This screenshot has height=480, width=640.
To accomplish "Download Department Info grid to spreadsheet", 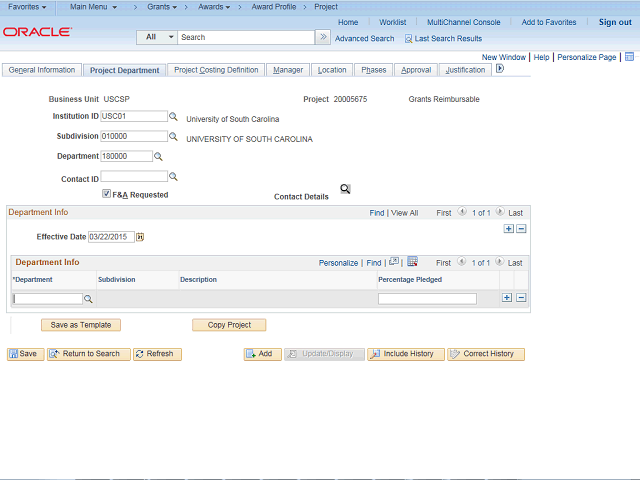I will point(413,262).
